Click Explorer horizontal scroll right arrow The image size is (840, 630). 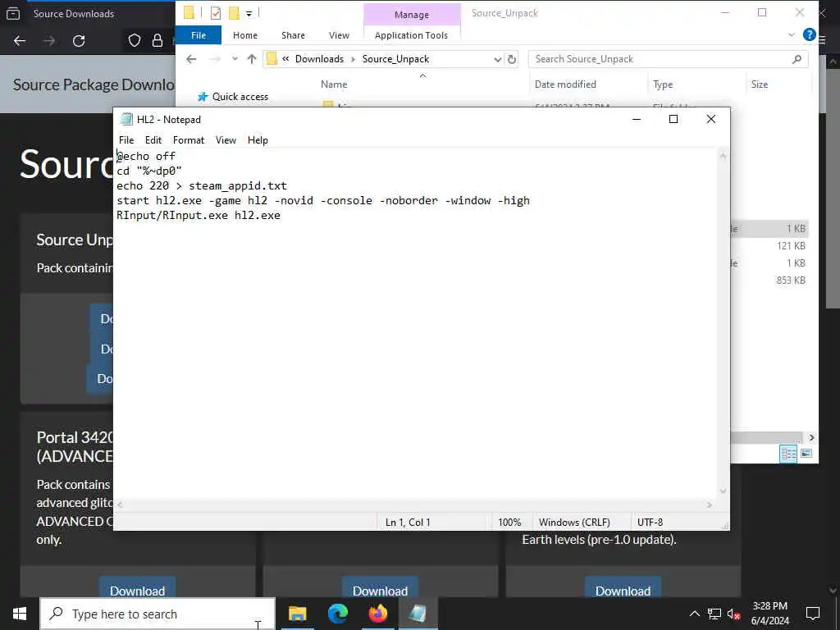[811, 438]
